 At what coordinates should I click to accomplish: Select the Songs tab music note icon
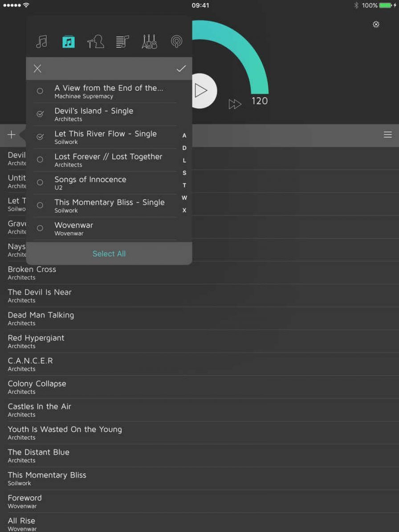pos(41,42)
